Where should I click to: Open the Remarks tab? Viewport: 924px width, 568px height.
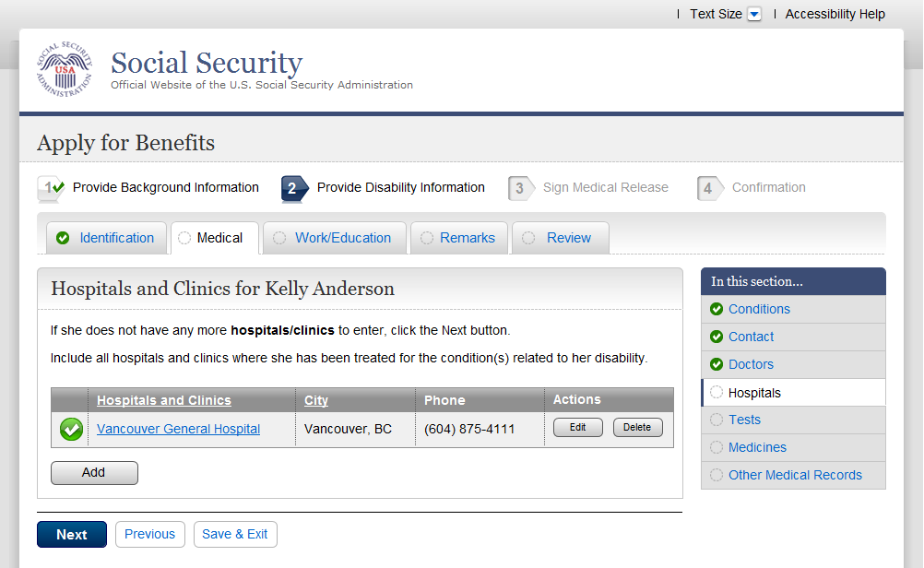coord(467,238)
